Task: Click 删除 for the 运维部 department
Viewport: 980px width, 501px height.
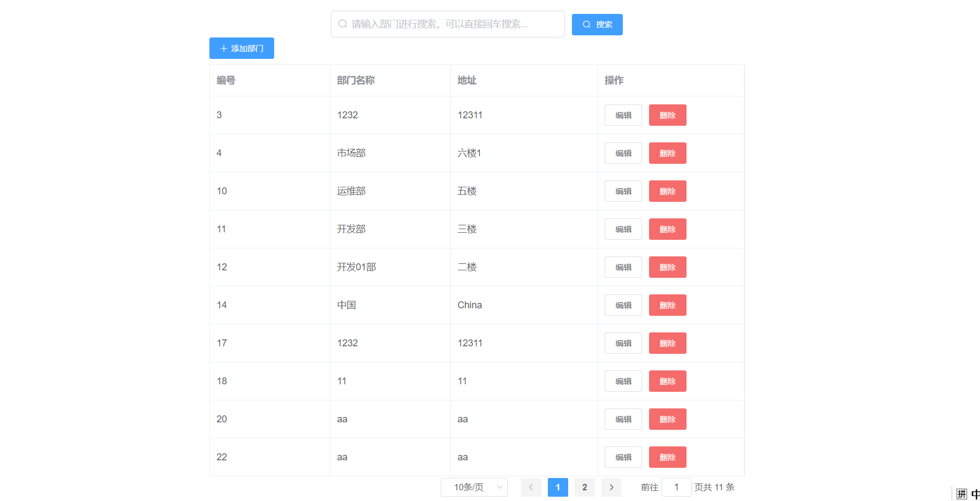Action: pos(667,191)
